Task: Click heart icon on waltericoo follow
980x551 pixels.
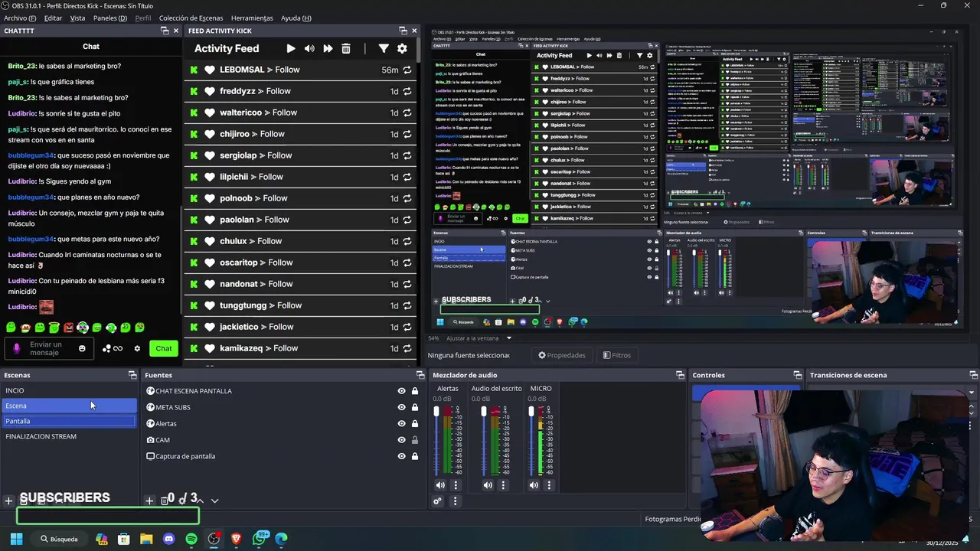Action: (x=210, y=112)
